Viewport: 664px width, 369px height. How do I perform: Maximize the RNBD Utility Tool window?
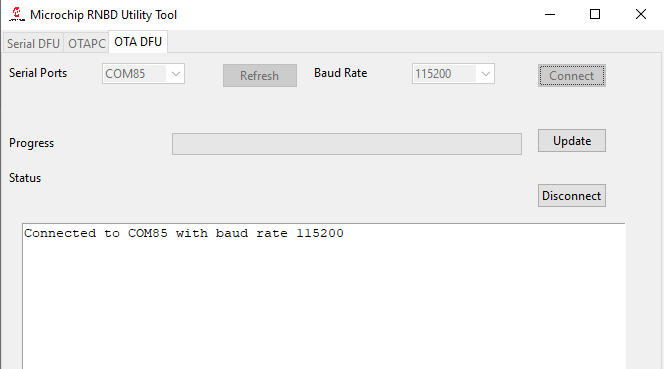595,14
